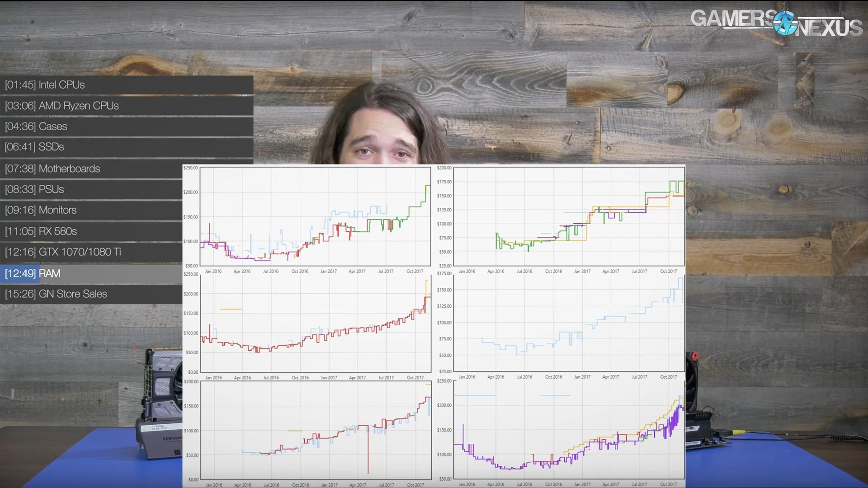Click the middle-right light blue line chart
Screen dimensions: 868x488
click(x=569, y=323)
